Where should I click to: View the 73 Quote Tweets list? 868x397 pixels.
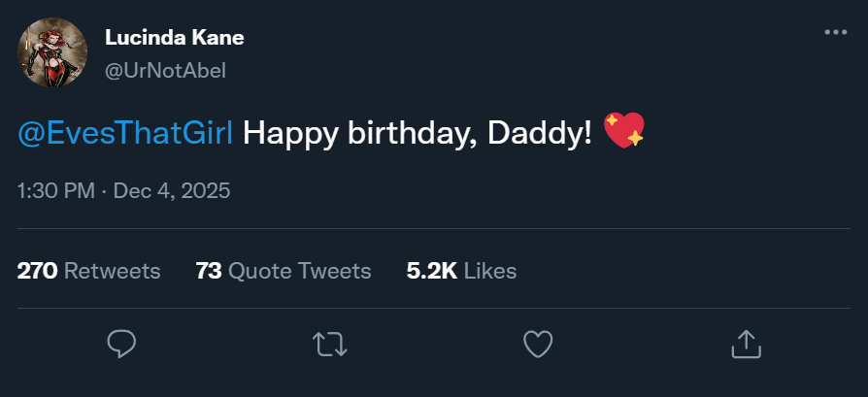point(283,271)
